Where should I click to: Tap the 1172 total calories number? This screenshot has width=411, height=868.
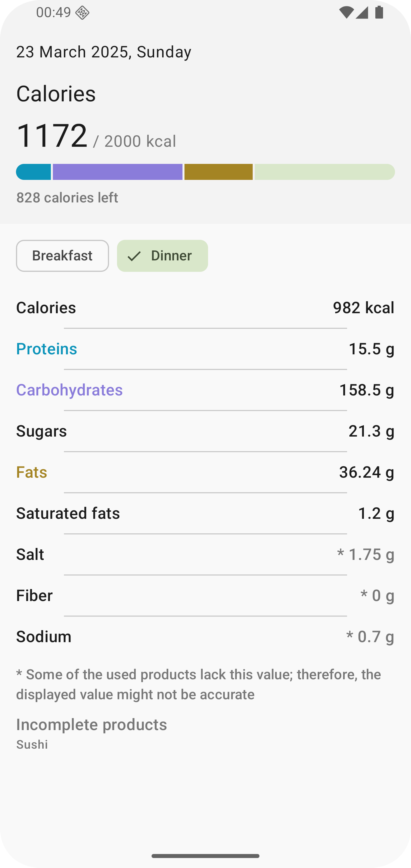pyautogui.click(x=52, y=135)
